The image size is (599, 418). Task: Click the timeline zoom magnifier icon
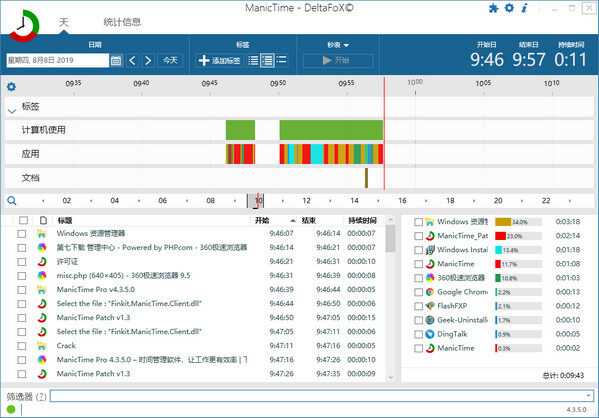coord(12,201)
